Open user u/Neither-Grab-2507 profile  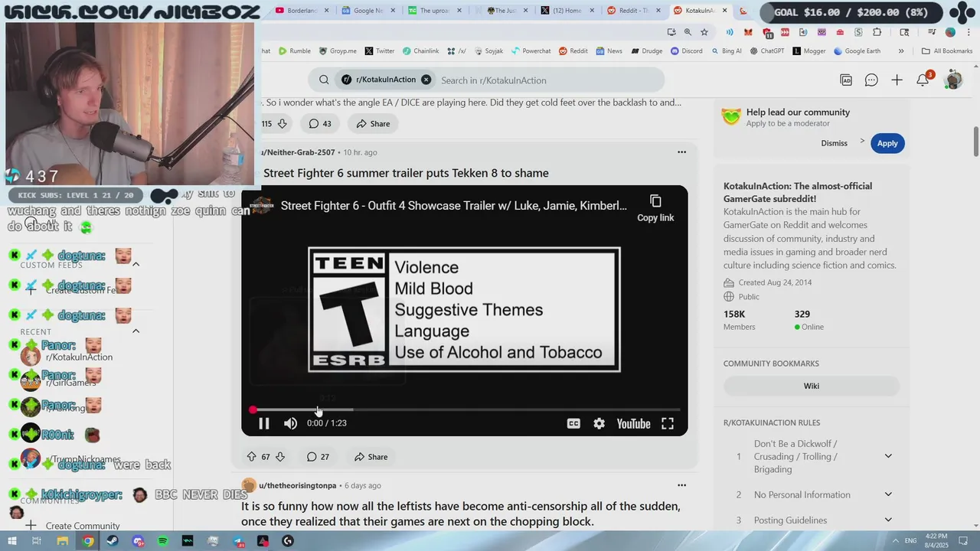click(x=299, y=152)
